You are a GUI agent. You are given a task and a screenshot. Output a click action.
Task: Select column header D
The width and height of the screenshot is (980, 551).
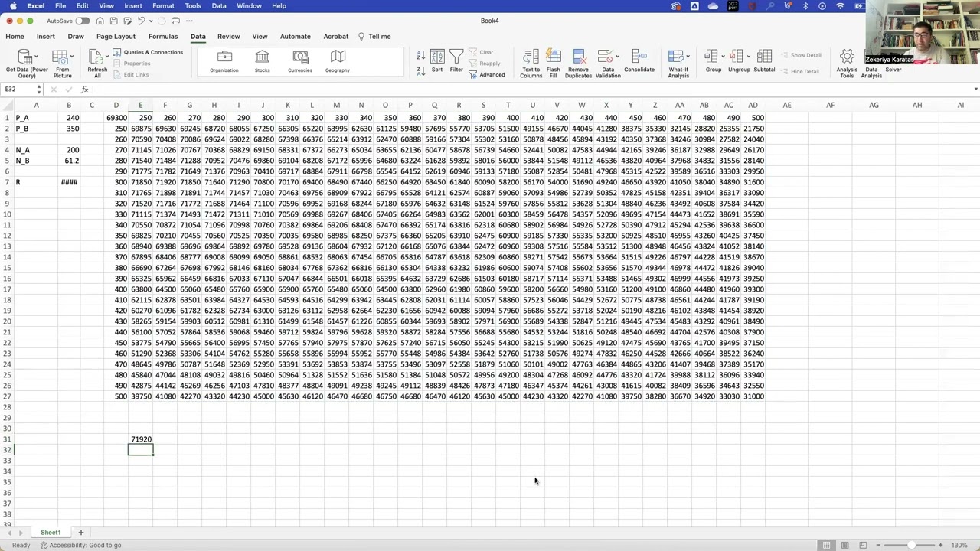tap(116, 105)
